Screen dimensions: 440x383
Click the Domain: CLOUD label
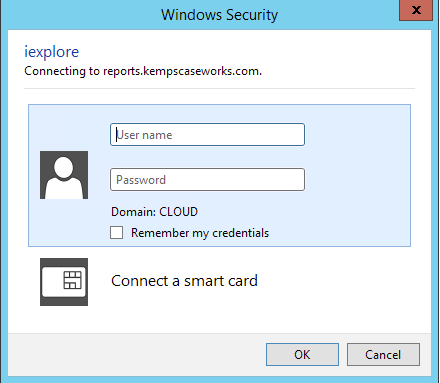tap(154, 212)
